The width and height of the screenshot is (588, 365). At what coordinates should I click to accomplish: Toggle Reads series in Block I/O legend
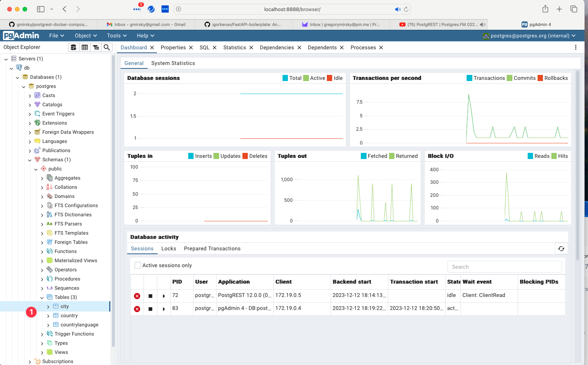pyautogui.click(x=539, y=156)
